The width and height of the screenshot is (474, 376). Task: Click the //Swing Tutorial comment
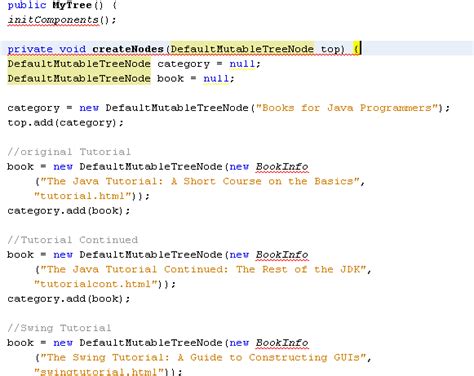point(59,328)
